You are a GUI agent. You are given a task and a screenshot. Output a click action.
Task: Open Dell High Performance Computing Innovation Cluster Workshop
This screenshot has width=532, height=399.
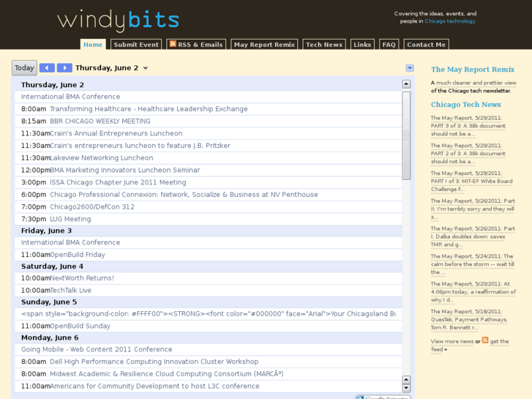154,362
